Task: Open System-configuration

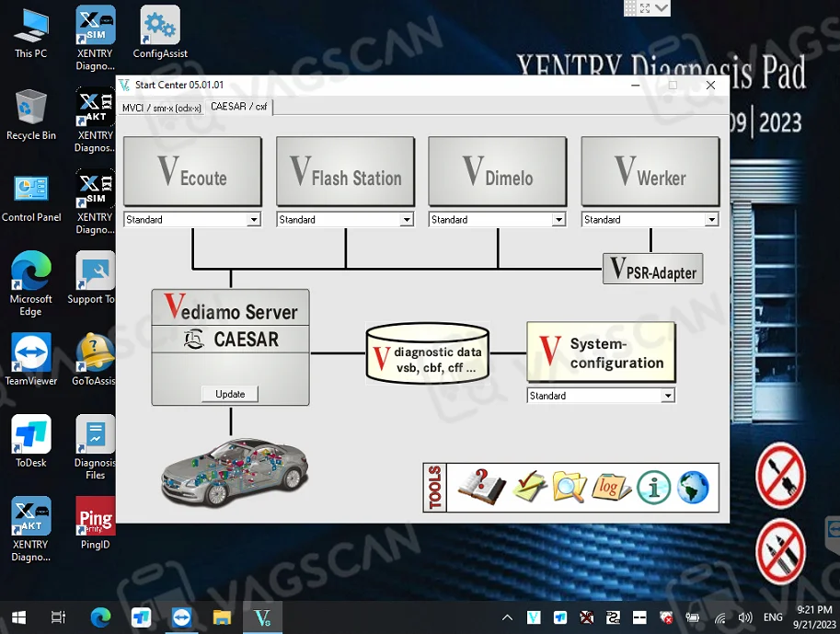Action: tap(601, 352)
